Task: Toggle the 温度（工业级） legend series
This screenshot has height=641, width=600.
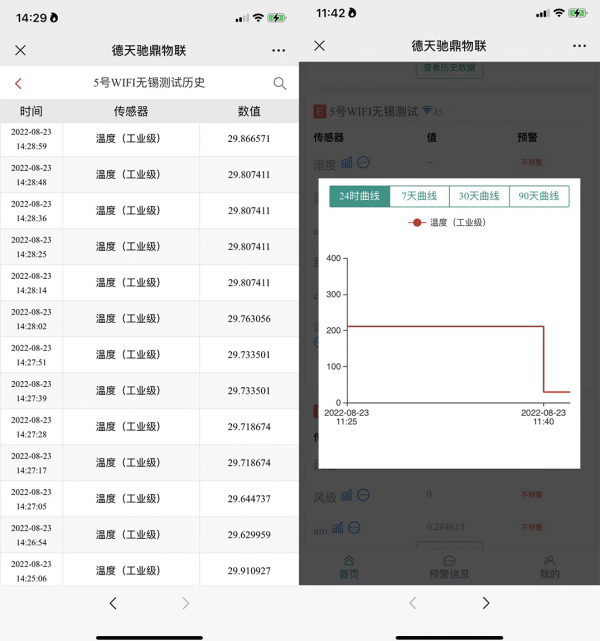Action: [448, 223]
